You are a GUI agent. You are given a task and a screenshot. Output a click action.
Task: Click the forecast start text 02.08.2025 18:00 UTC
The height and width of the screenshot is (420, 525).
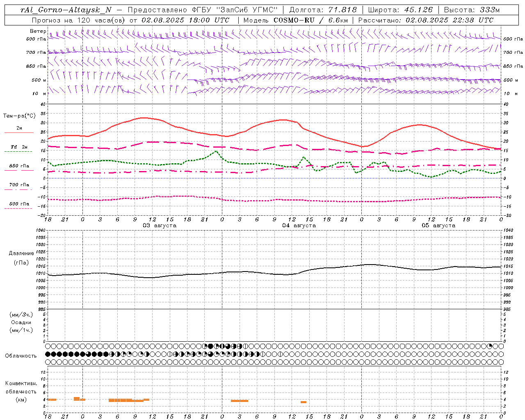(185, 20)
